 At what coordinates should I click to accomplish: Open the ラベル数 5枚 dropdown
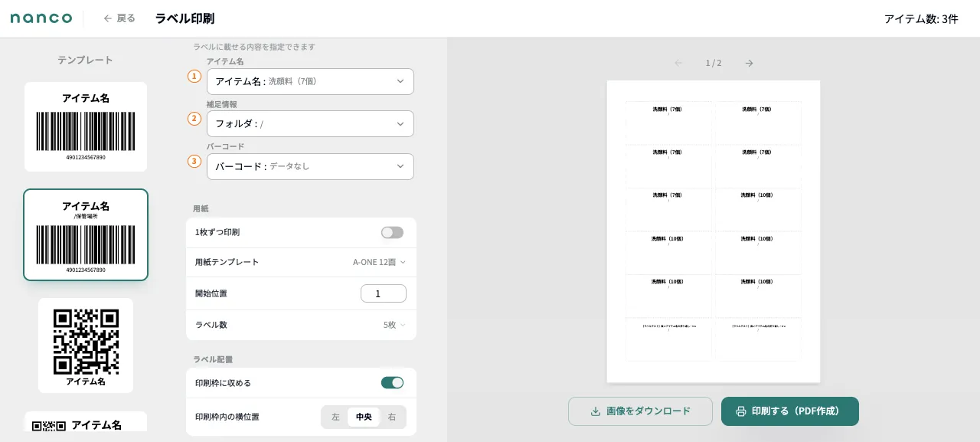click(394, 325)
